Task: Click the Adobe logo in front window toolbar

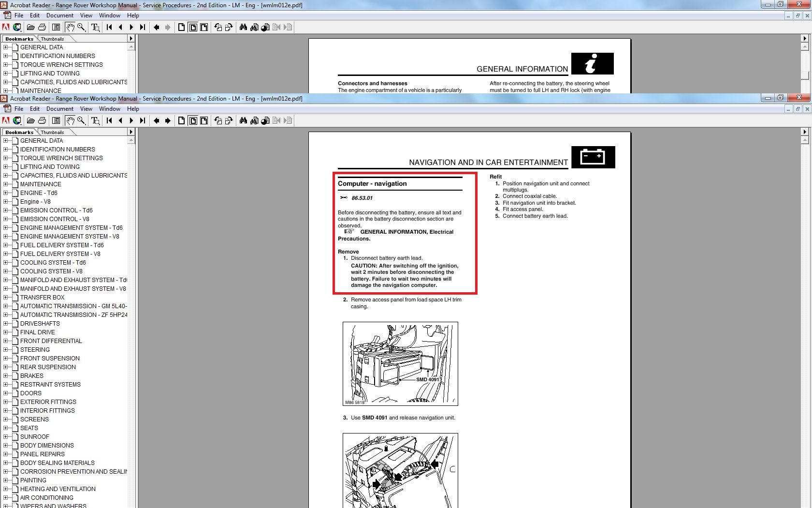Action: click(x=6, y=120)
